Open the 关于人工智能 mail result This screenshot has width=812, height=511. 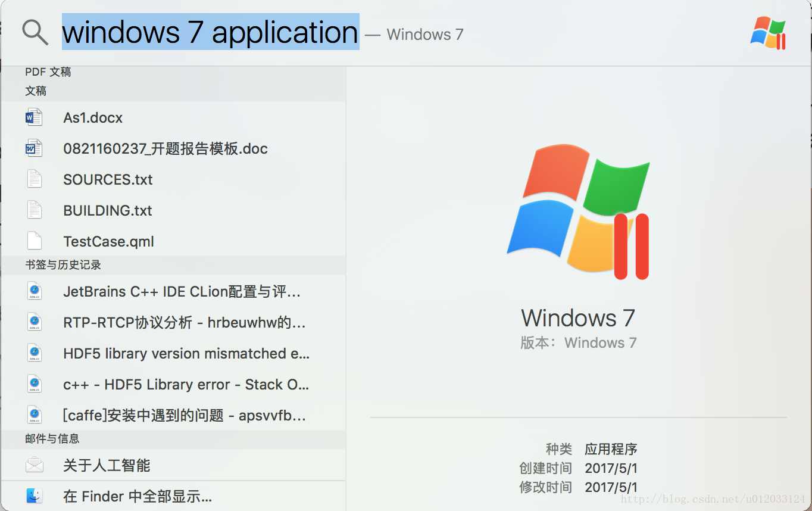click(173, 465)
